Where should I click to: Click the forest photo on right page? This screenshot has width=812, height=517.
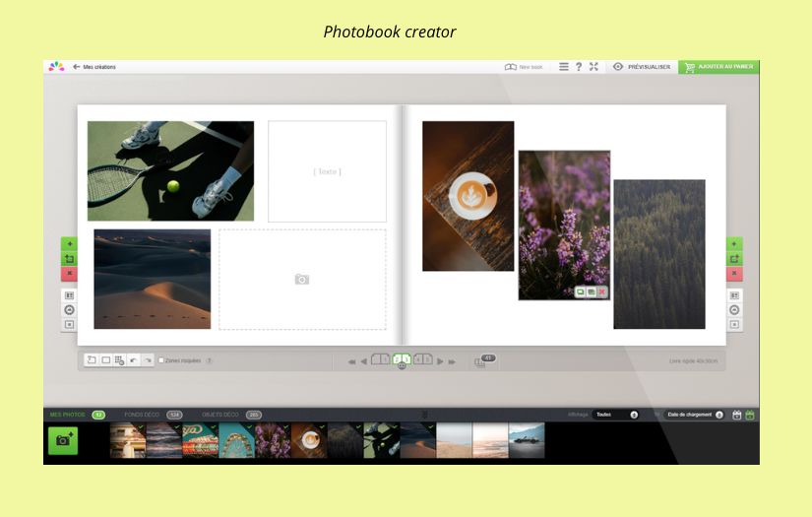[659, 254]
